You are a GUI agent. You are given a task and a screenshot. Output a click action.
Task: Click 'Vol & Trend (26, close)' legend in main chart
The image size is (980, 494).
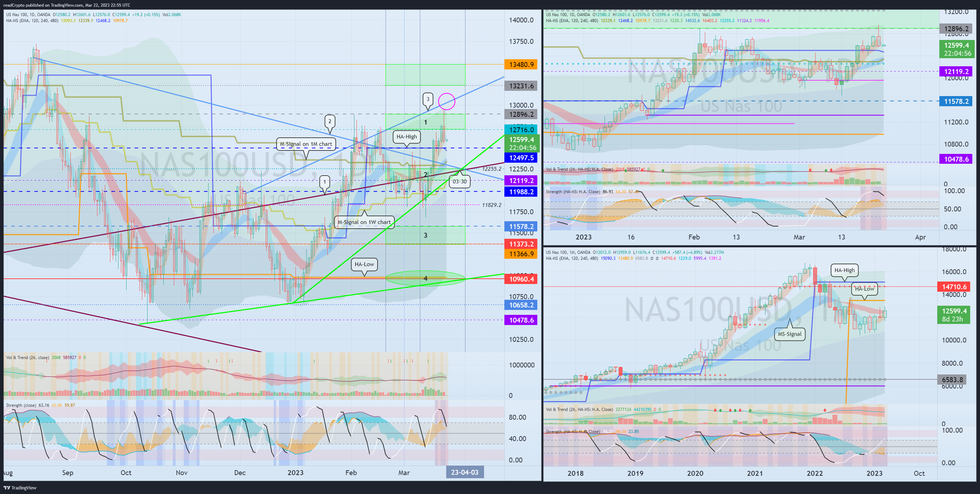[27, 357]
